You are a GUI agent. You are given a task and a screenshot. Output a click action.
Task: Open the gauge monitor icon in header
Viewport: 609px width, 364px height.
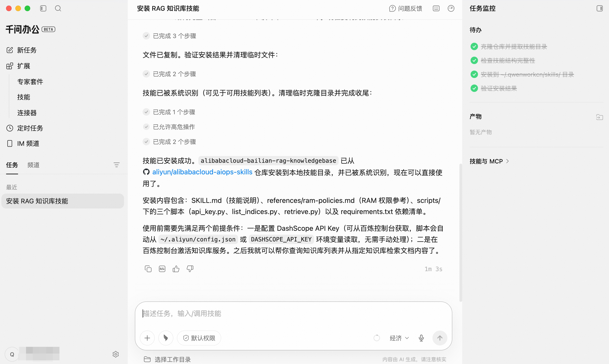[451, 8]
